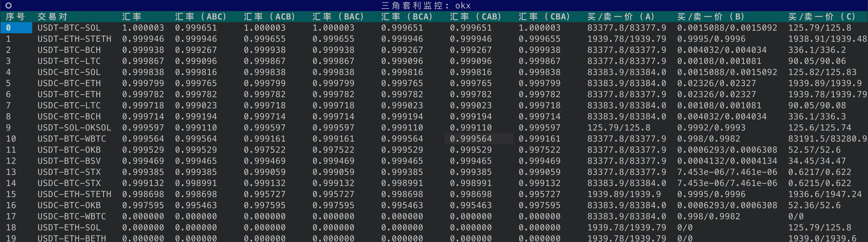The image size is (868, 242).
Task: Click the 买/卖一价 (C) column header
Action: (822, 16)
